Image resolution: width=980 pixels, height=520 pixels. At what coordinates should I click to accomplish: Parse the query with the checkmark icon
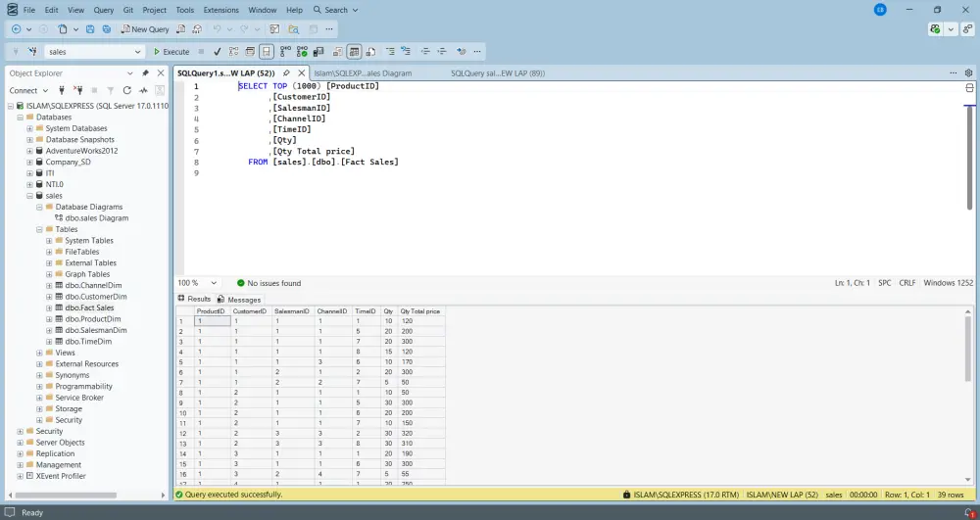point(217,52)
